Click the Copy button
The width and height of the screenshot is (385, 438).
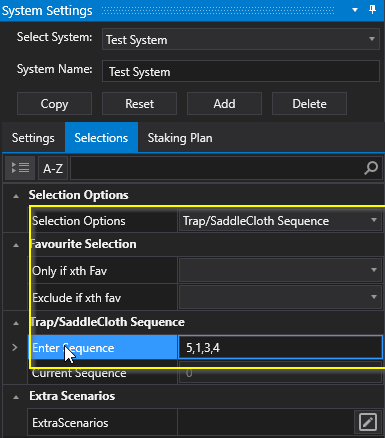point(54,104)
